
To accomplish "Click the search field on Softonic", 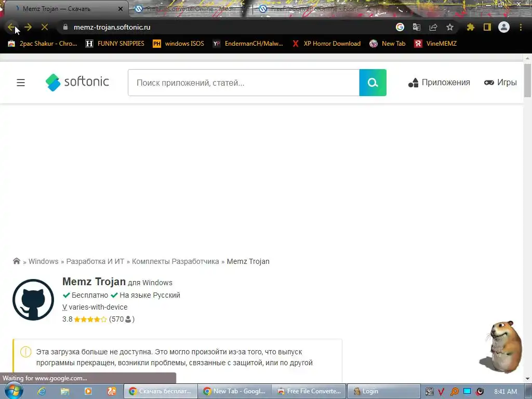I will pos(244,83).
